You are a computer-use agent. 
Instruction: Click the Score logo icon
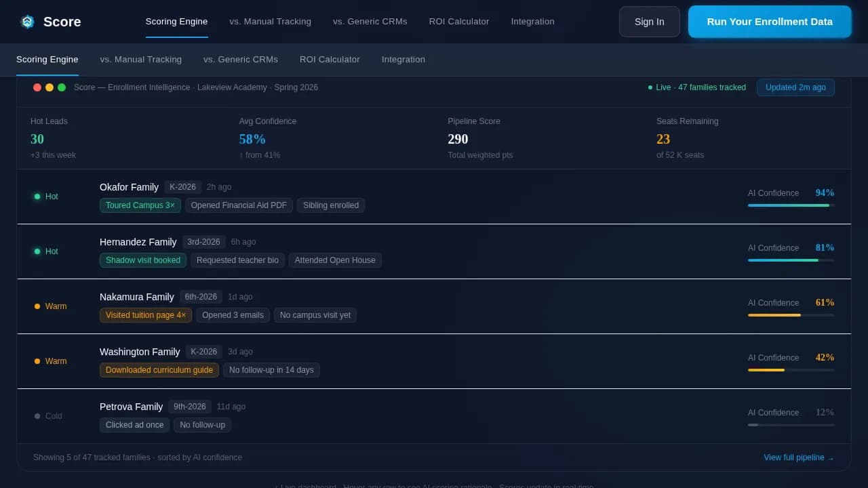27,22
